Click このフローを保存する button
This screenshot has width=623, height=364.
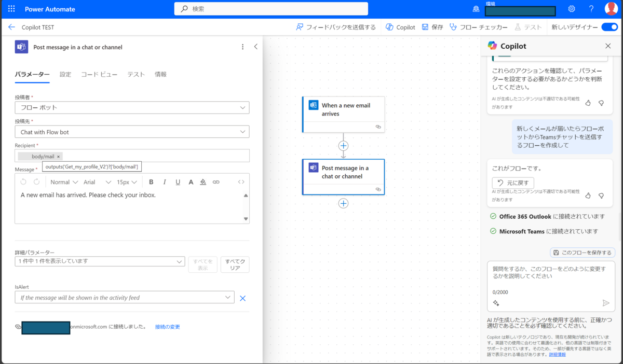(x=583, y=253)
